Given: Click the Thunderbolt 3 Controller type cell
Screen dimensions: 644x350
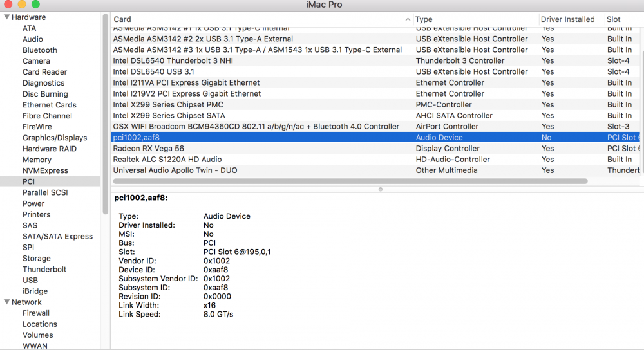Looking at the screenshot, I should coord(460,60).
